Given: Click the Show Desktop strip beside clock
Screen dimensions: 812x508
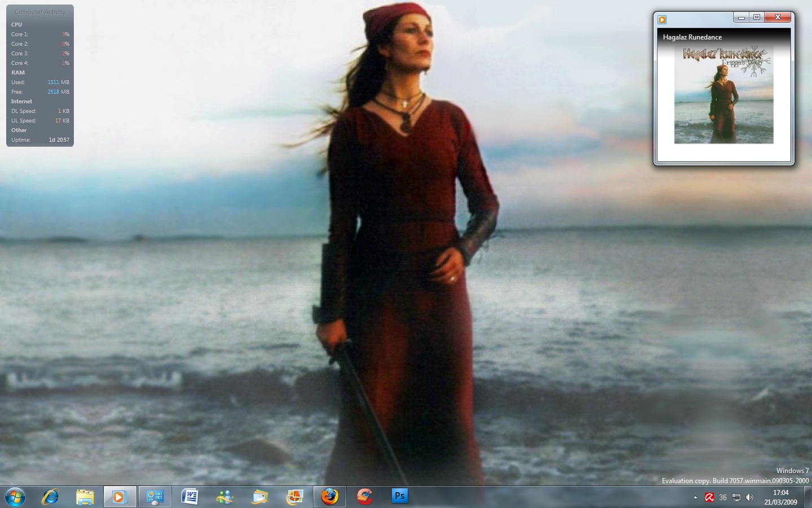Looking at the screenshot, I should point(809,497).
